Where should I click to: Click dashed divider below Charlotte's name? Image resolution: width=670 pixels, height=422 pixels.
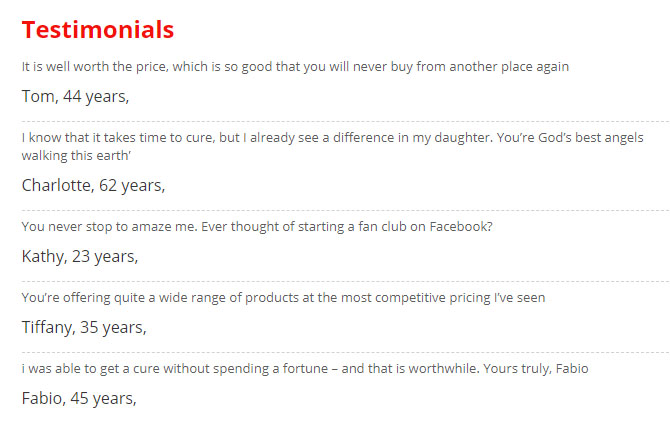pyautogui.click(x=345, y=211)
